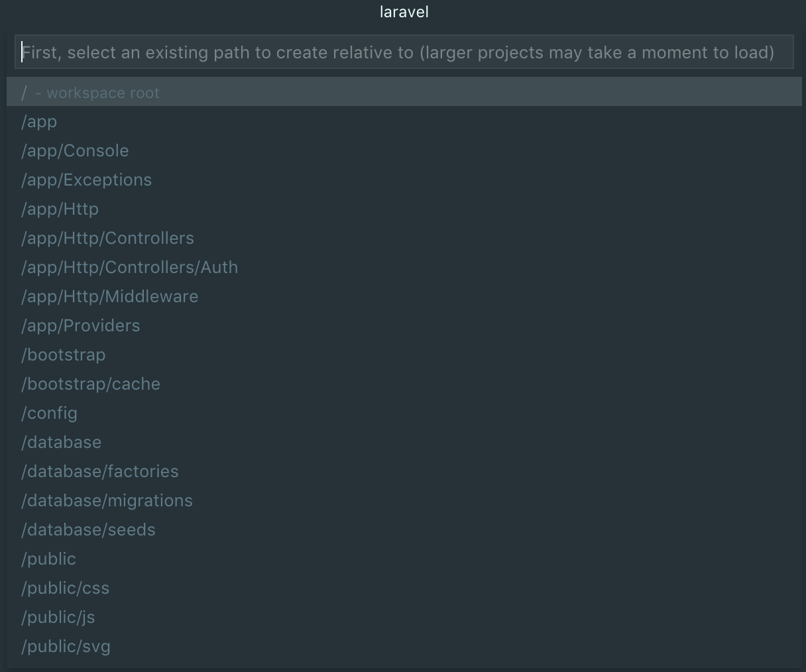806x672 pixels.
Task: Select the workspace root entry
Action: click(x=90, y=93)
